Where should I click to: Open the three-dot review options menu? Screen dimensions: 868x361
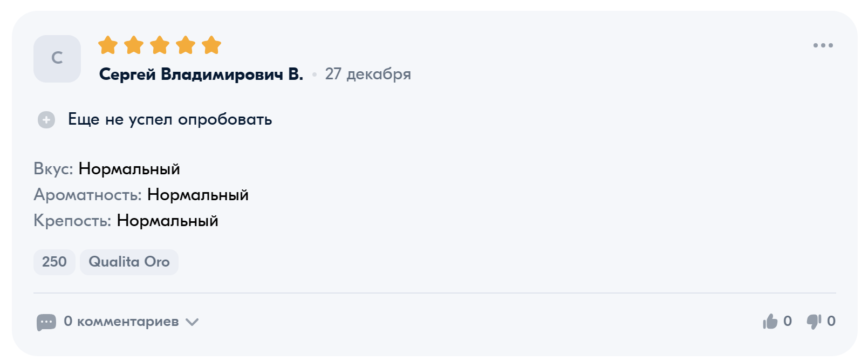tap(823, 45)
